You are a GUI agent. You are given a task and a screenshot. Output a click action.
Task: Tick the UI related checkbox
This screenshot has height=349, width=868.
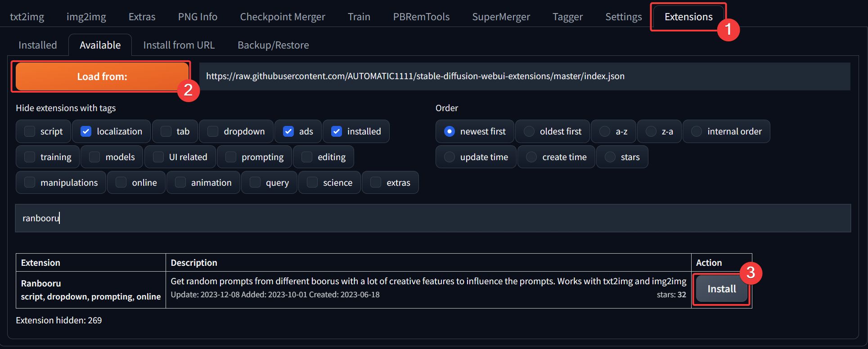tap(158, 157)
